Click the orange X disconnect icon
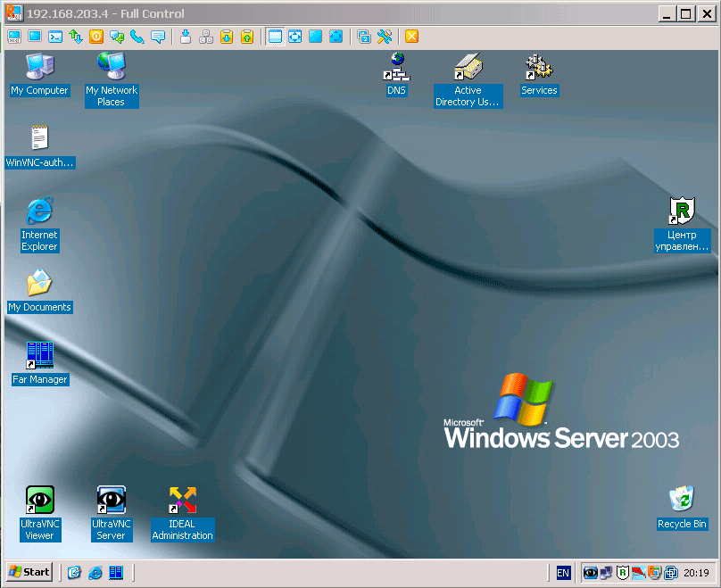The width and height of the screenshot is (721, 588). pos(412,37)
